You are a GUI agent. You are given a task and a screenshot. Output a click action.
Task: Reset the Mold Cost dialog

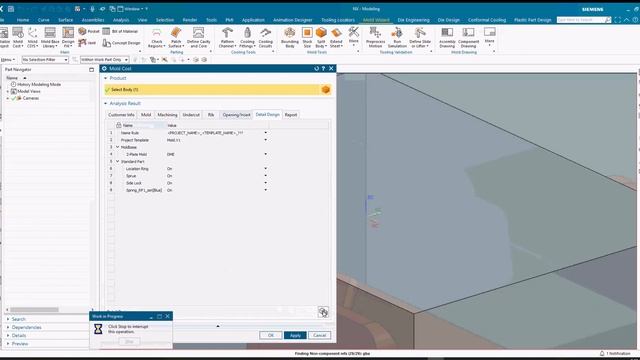(x=316, y=69)
